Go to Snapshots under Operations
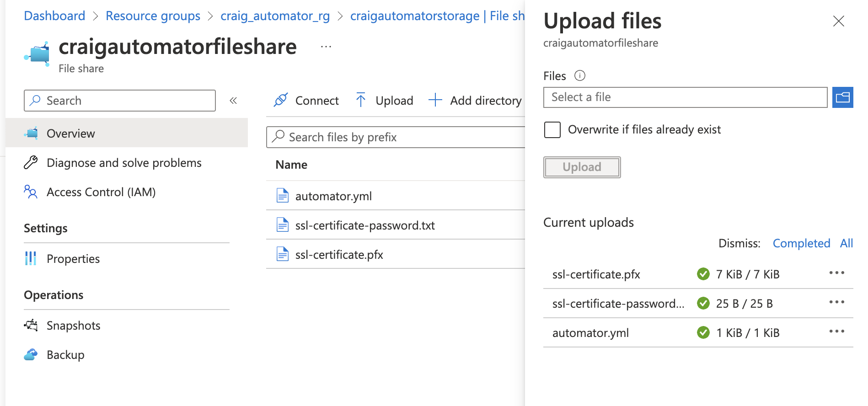The width and height of the screenshot is (868, 406). tap(73, 326)
